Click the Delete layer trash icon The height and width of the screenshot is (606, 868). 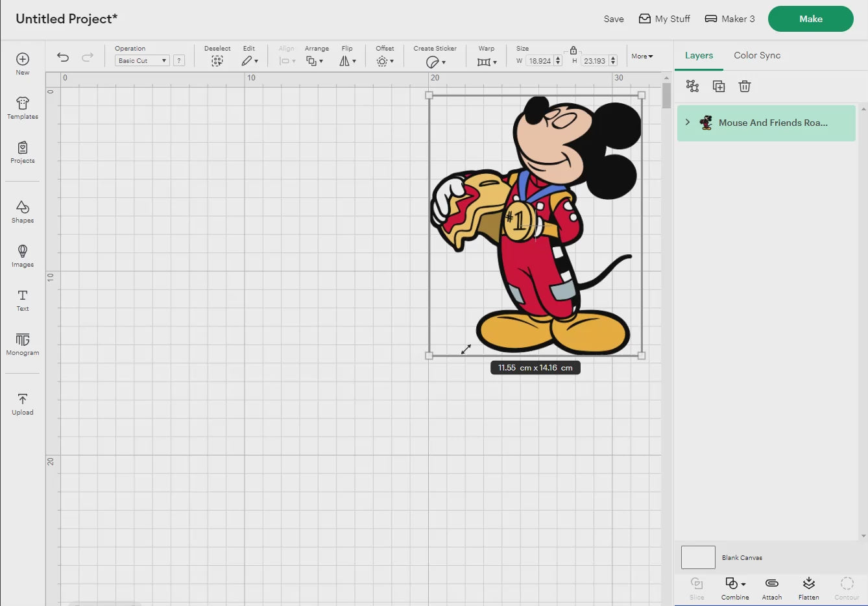(x=745, y=86)
